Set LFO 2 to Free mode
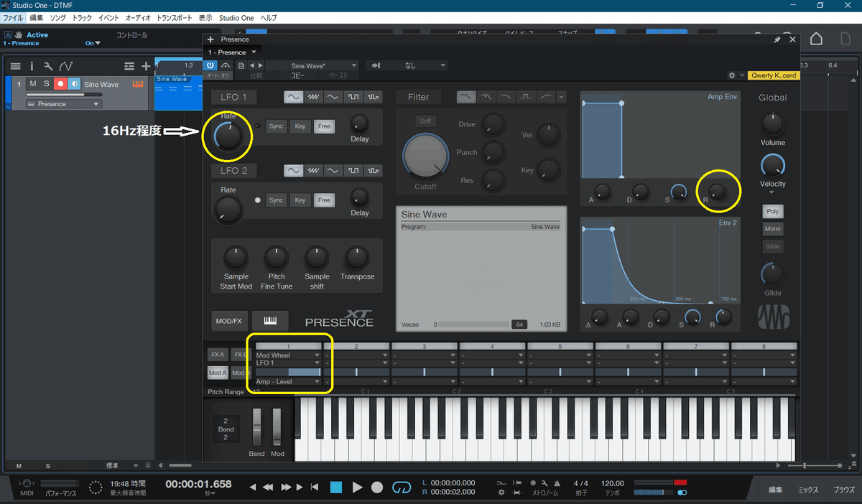 (x=324, y=200)
